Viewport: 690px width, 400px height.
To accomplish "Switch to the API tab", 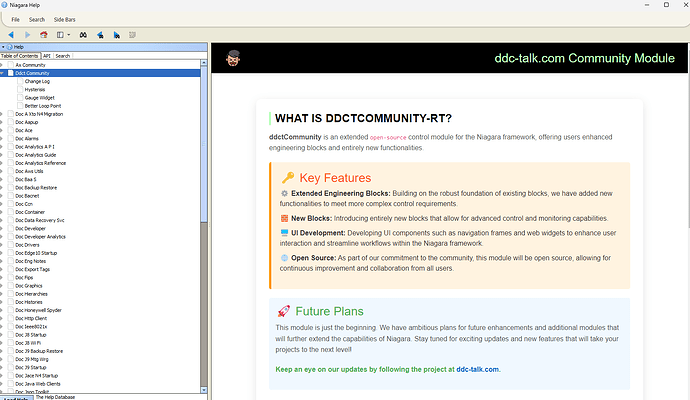I will click(x=47, y=56).
